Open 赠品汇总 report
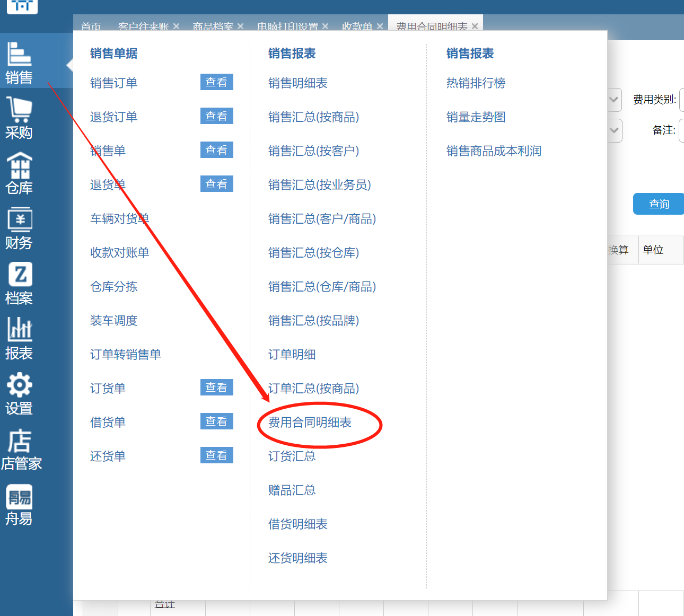Screen dimensions: 684x616 click(292, 490)
